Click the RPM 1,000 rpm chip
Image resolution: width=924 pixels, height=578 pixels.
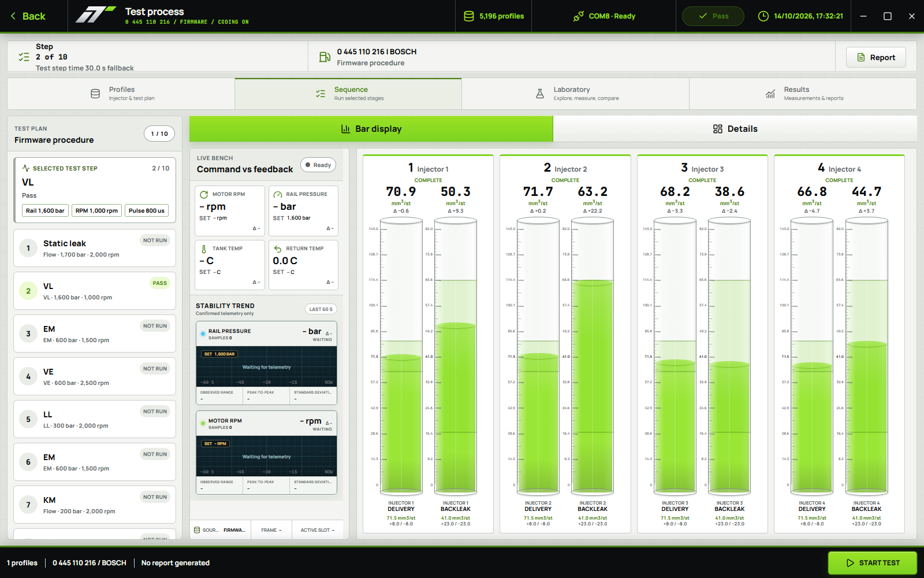pos(96,210)
